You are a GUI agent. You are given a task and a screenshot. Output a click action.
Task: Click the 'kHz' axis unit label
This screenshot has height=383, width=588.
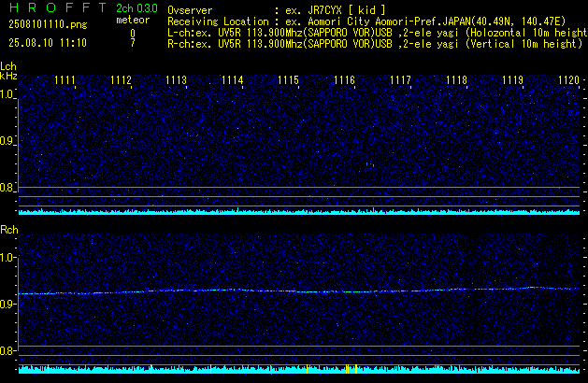[8, 76]
